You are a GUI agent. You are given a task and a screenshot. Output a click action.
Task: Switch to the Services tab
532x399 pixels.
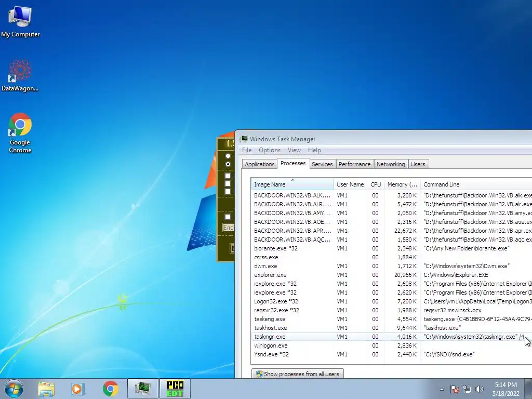[x=322, y=164]
